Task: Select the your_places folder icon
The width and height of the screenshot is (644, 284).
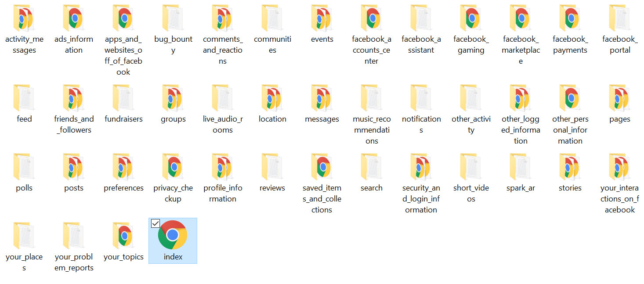Action: pos(24,236)
